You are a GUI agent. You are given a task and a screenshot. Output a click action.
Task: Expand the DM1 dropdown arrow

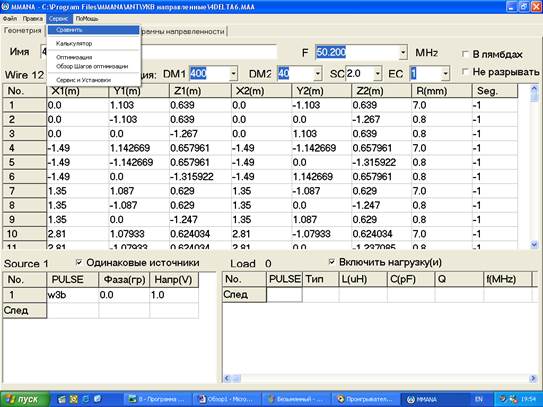[233, 73]
